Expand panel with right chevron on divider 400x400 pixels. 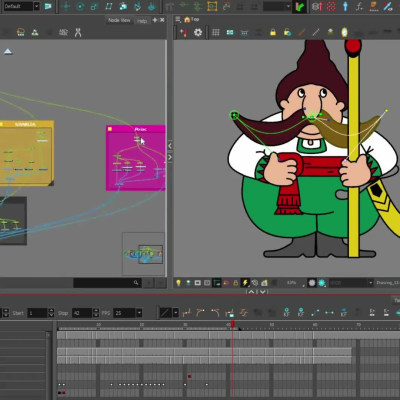170,157
